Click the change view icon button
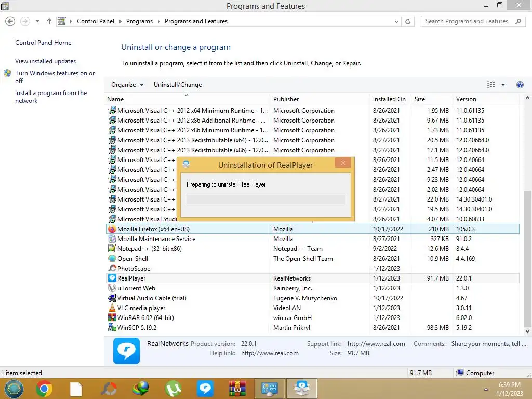 point(490,85)
